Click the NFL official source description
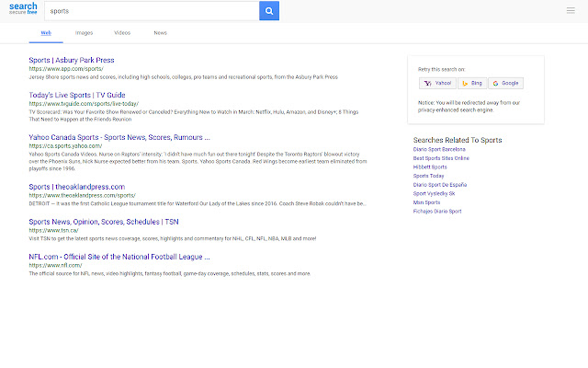The image size is (588, 368). pos(169,274)
